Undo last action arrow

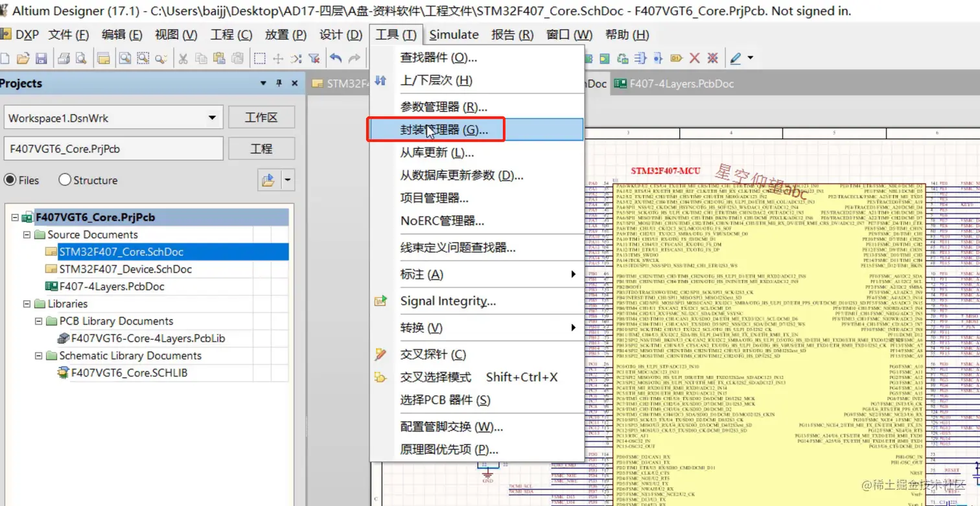coord(336,58)
